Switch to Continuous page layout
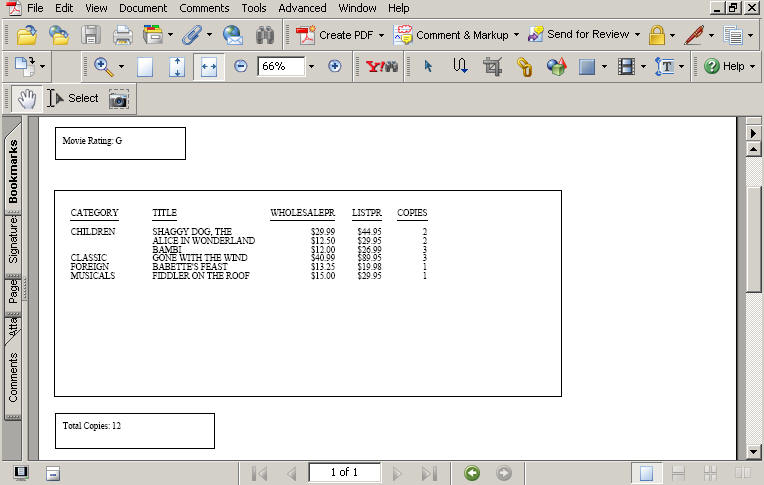The height and width of the screenshot is (485, 764). tap(678, 473)
